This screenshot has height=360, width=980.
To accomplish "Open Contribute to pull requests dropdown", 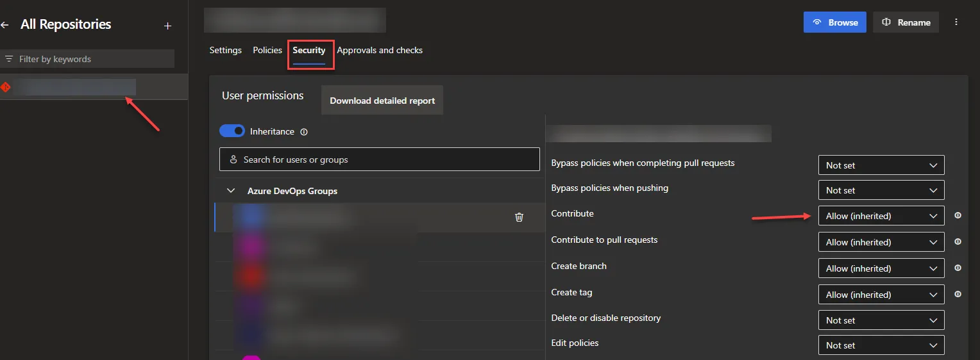I will [881, 242].
